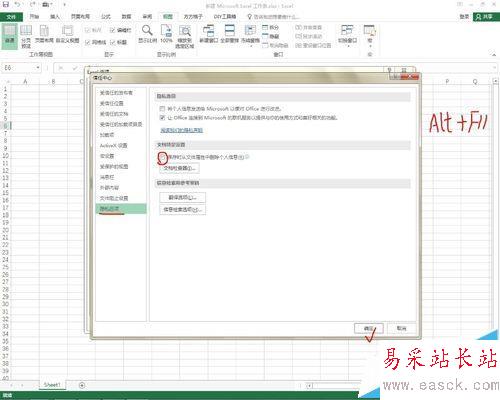Click the 全部重排 arrange all icon
Image resolution: width=500 pixels, height=400 pixels.
[230, 30]
